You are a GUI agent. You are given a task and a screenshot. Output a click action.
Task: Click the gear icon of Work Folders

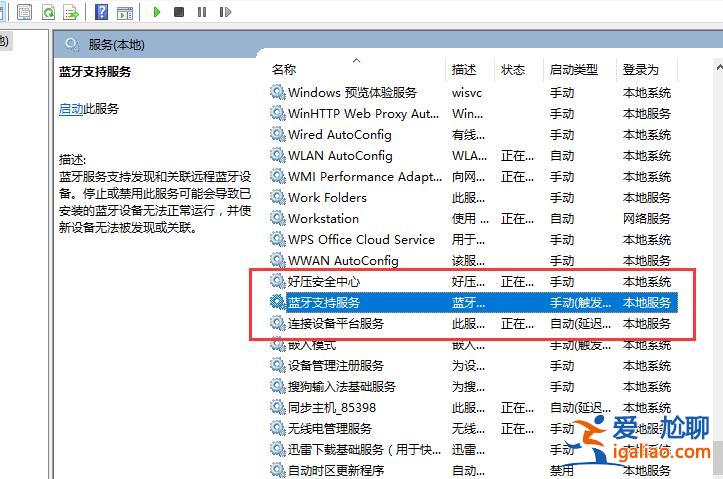pyautogui.click(x=278, y=197)
